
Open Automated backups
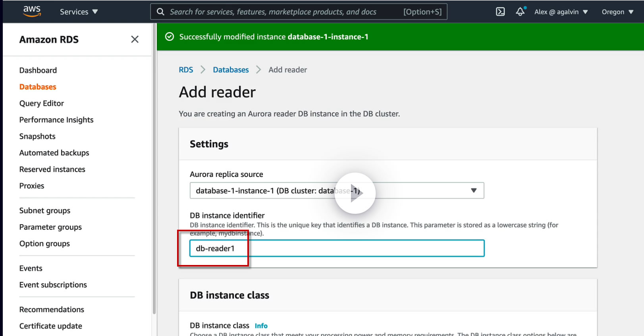coord(54,153)
